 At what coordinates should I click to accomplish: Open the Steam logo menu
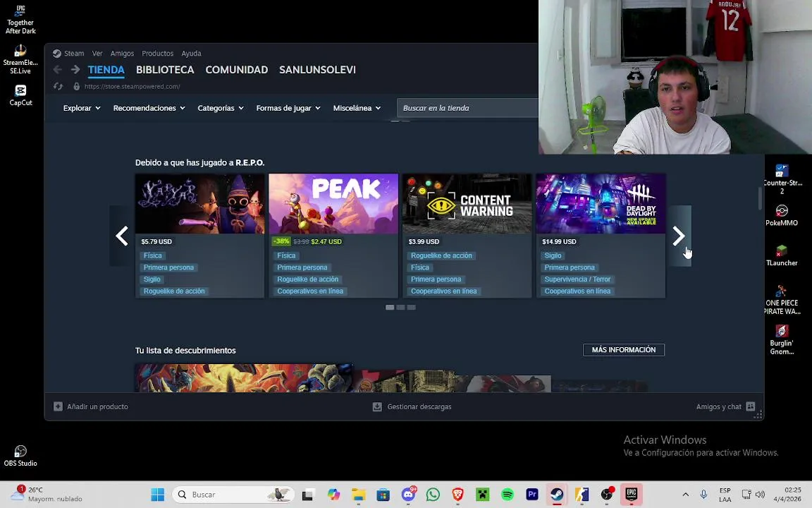click(57, 54)
